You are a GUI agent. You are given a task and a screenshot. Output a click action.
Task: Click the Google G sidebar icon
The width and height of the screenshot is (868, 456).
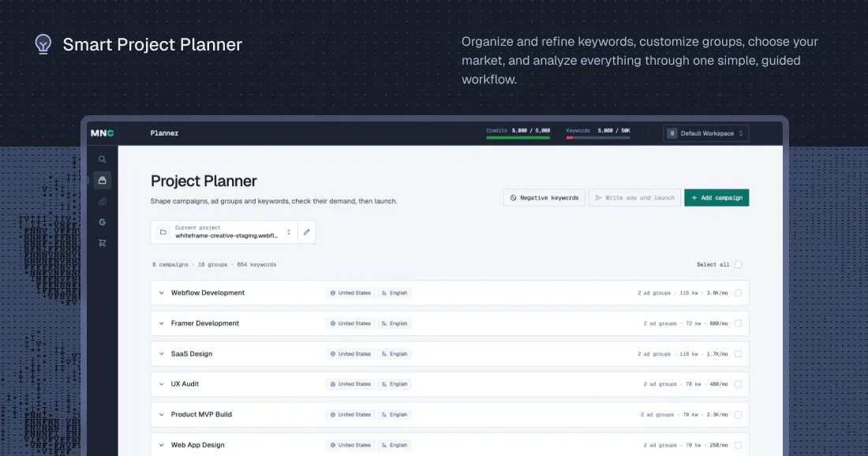(x=102, y=222)
